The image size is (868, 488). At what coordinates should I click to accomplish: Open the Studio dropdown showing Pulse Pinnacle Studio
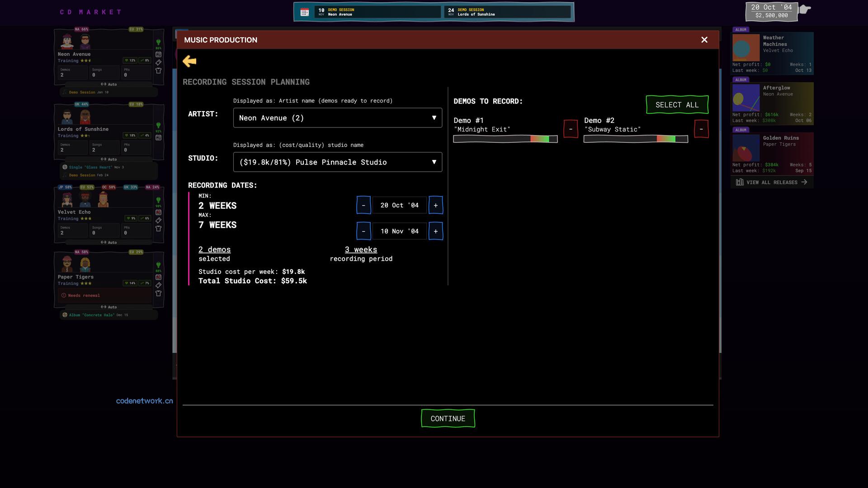(338, 162)
